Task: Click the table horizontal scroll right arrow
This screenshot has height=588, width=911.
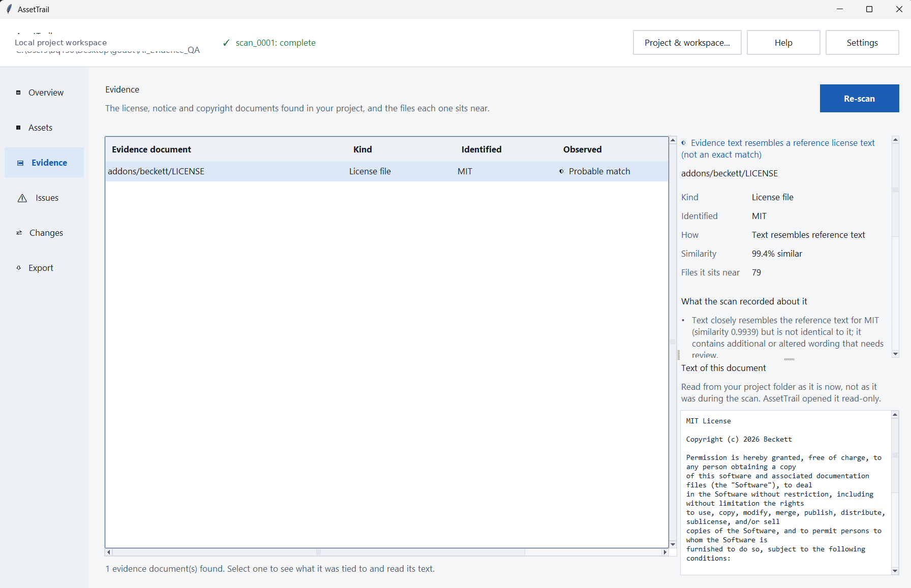Action: (665, 552)
